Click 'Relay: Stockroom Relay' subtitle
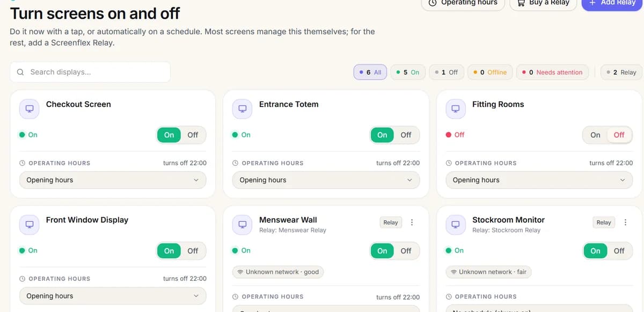The height and width of the screenshot is (312, 644). tap(506, 230)
